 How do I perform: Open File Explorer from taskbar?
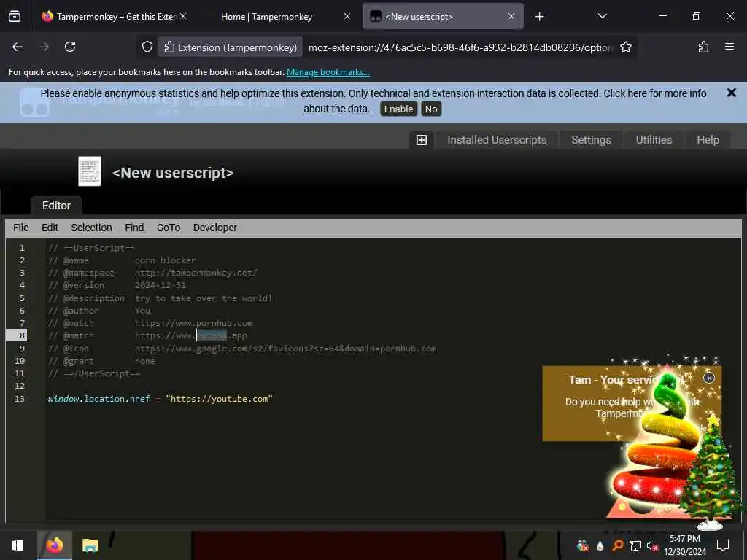[x=90, y=545]
